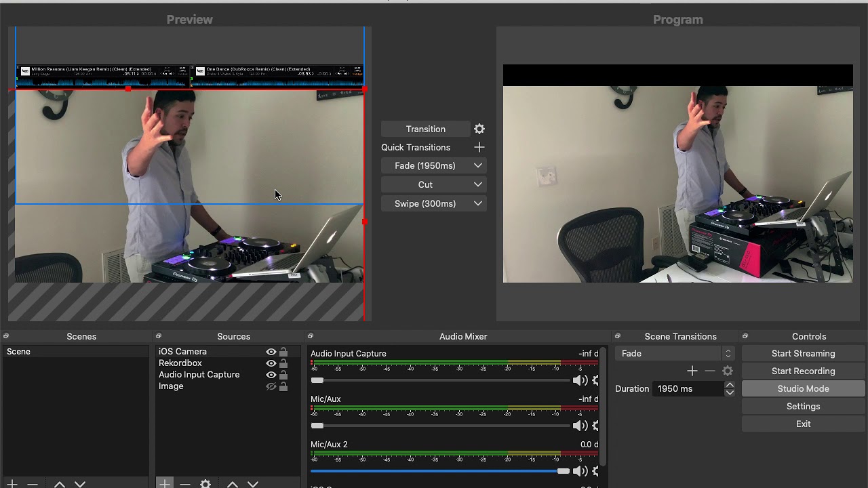This screenshot has width=868, height=488.
Task: Toggle Studio Mode off
Action: [803, 388]
